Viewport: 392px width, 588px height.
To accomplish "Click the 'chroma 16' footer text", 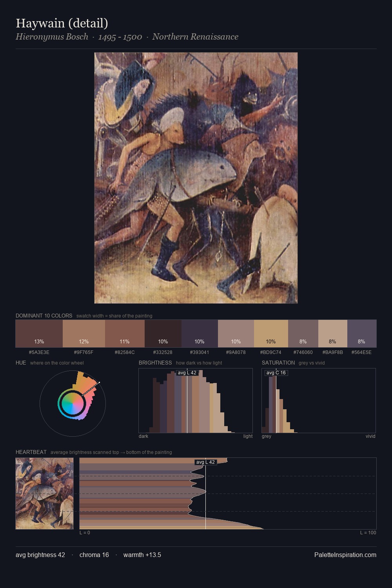I will pyautogui.click(x=94, y=555).
